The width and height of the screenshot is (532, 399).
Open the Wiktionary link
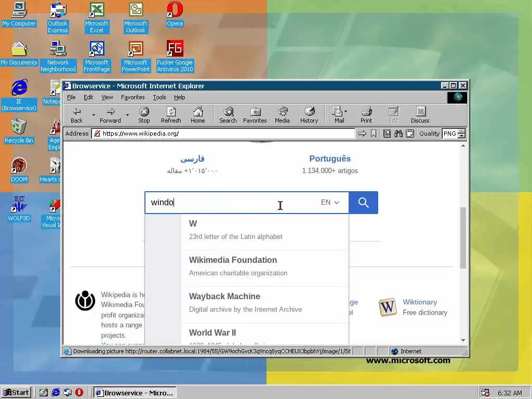420,302
